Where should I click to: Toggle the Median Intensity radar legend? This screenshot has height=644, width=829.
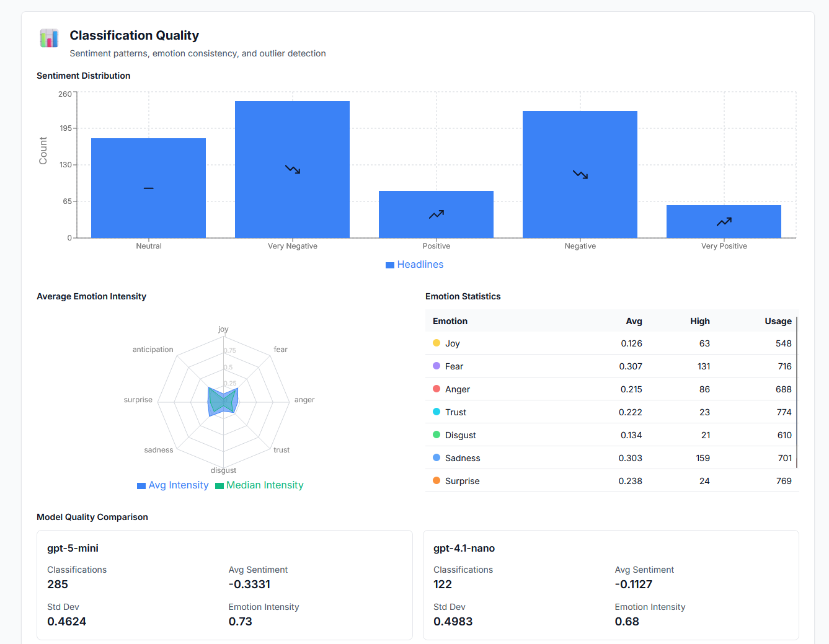click(x=259, y=485)
